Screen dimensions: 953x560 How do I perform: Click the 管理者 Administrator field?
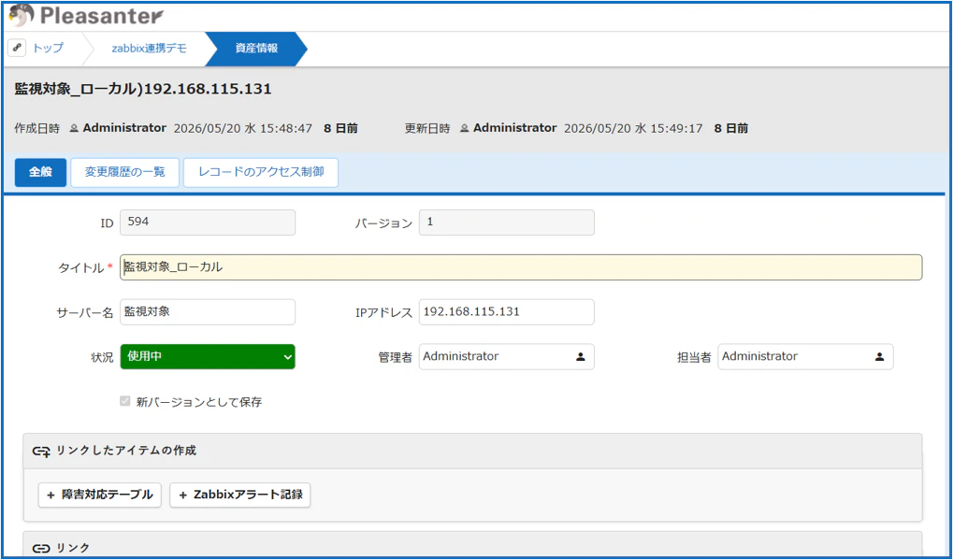(507, 356)
